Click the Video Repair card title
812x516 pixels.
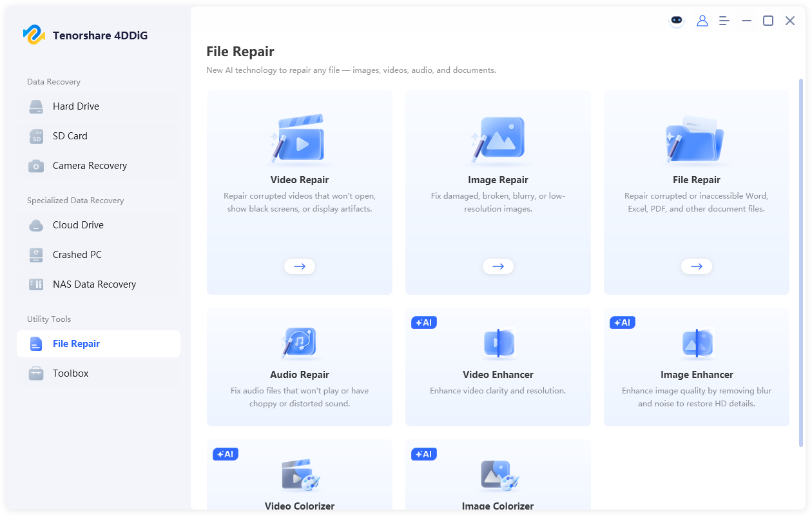coord(300,180)
